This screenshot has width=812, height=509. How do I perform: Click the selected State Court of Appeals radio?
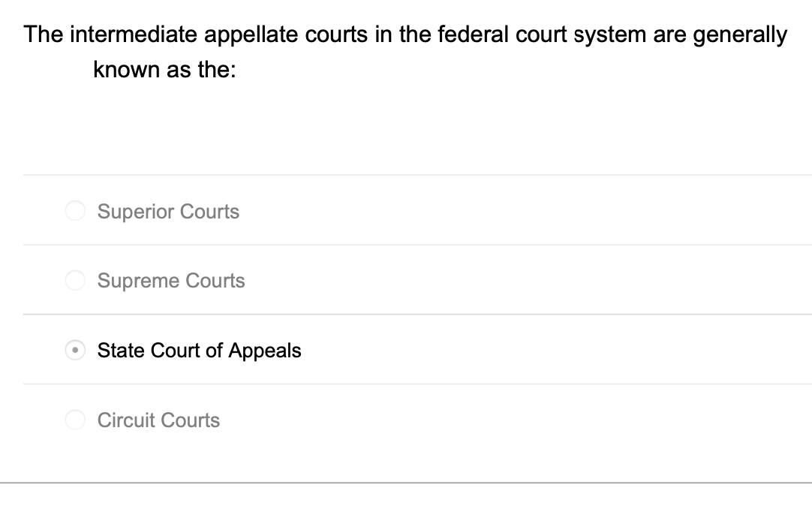(75, 350)
